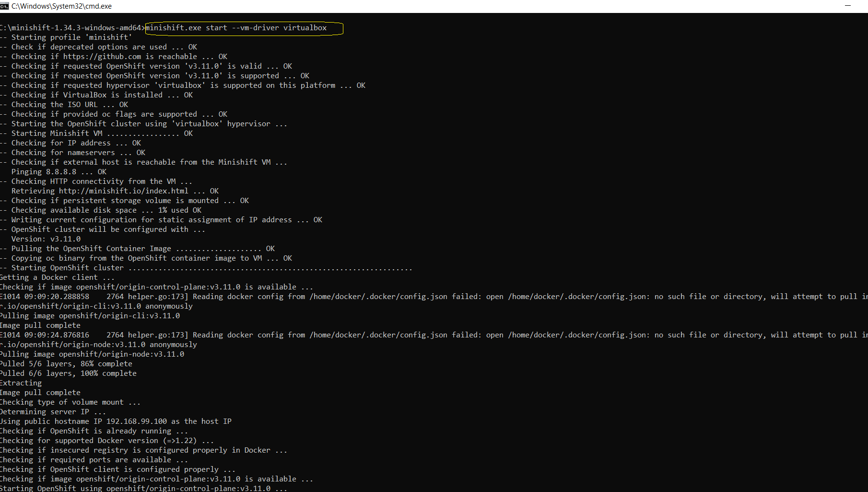Select the error line timestamped E1014 09:09:24.876816

tap(434, 335)
